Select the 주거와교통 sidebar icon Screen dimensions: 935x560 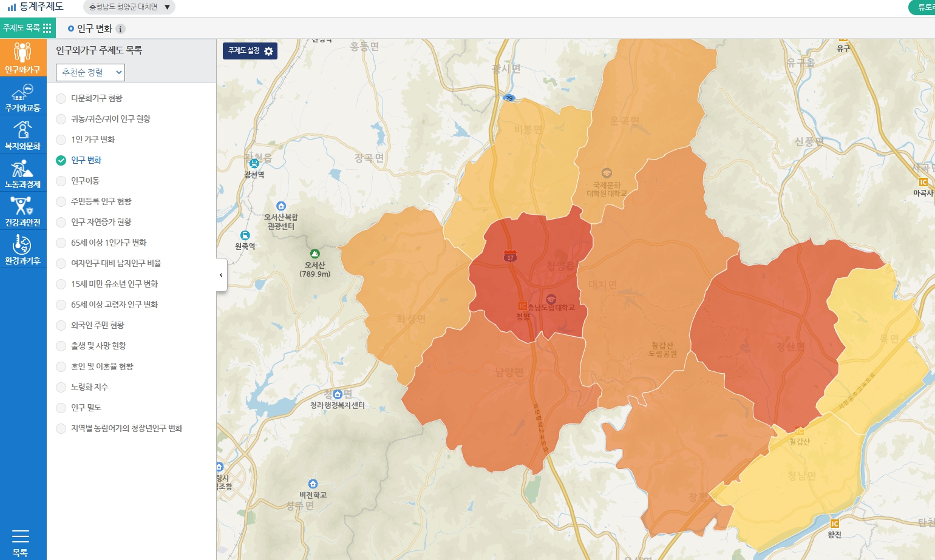pyautogui.click(x=23, y=96)
